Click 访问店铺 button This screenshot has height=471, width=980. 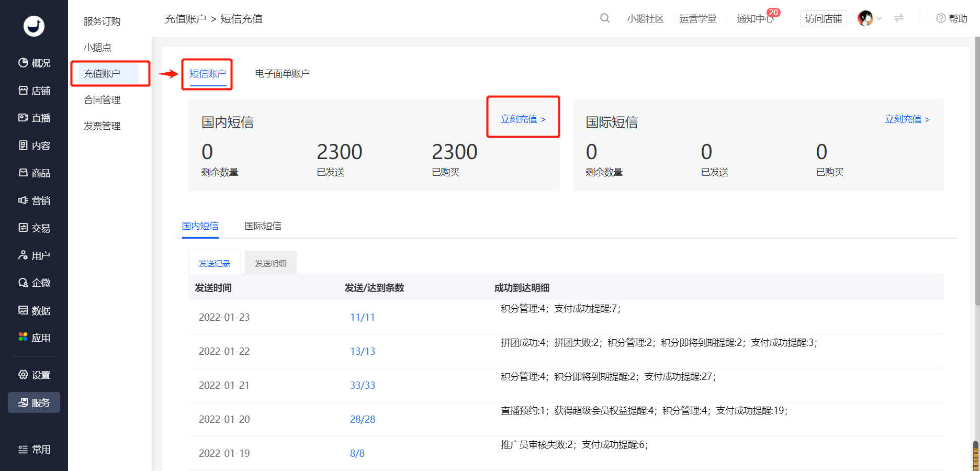(823, 18)
